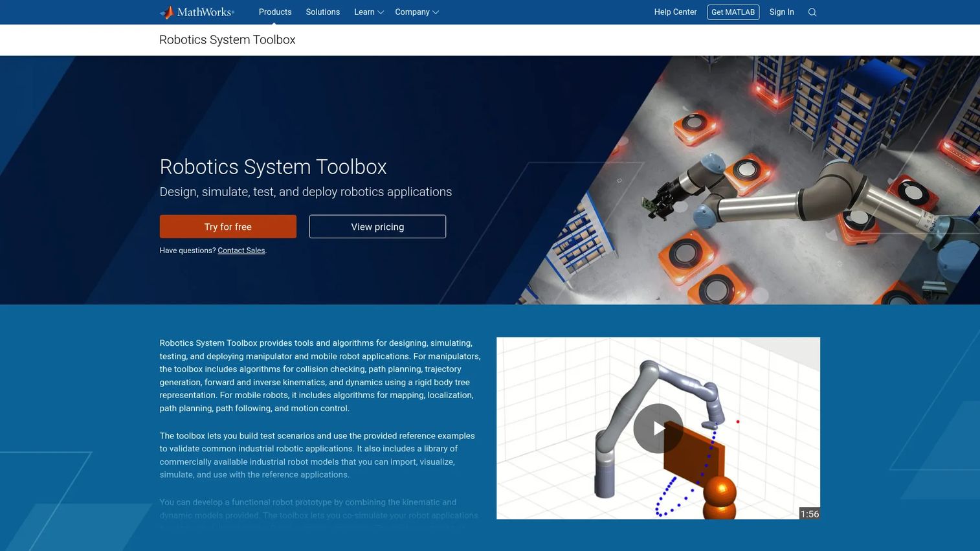Open the Products menu
Viewport: 980px width, 551px height.
click(x=275, y=12)
